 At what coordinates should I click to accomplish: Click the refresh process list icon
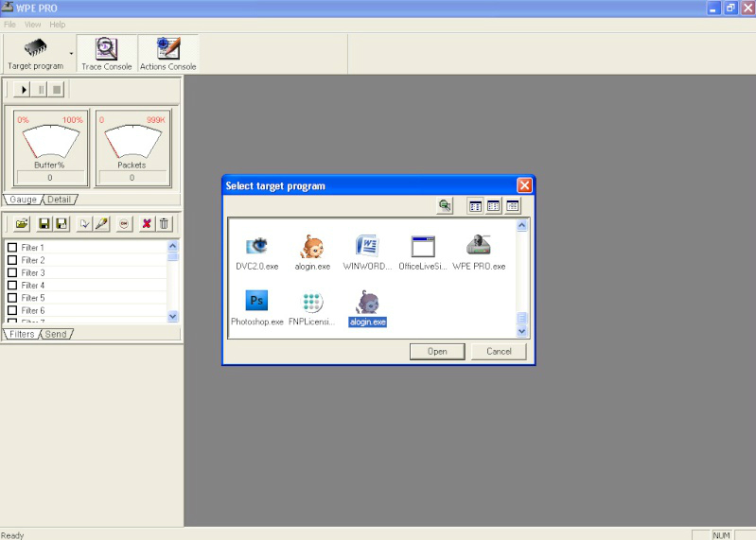(445, 205)
